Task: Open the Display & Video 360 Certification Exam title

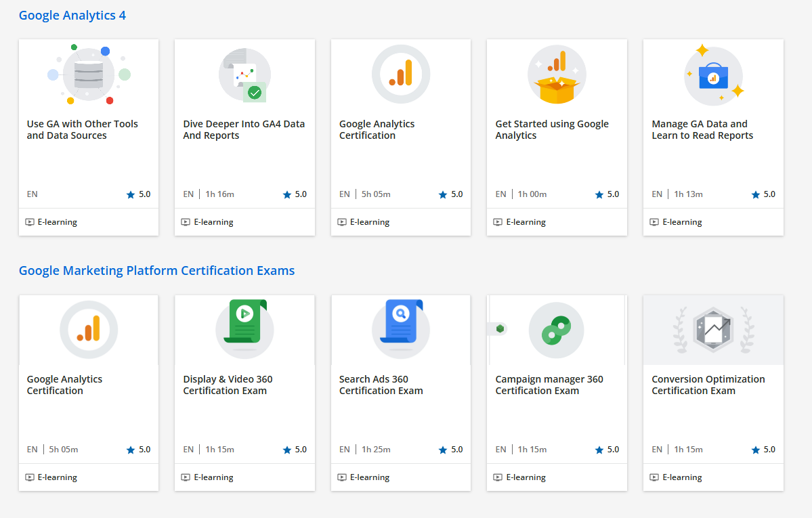Action: click(228, 385)
